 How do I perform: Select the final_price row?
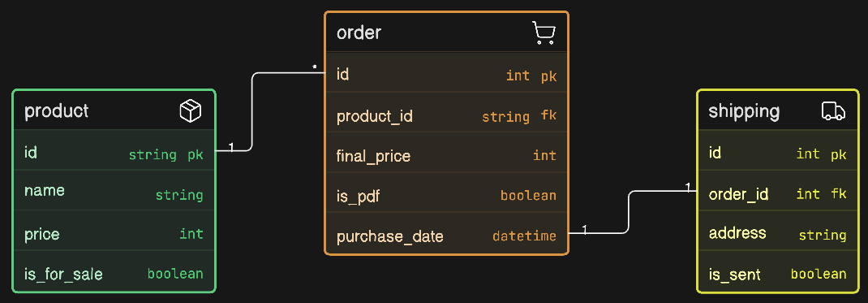click(x=446, y=156)
